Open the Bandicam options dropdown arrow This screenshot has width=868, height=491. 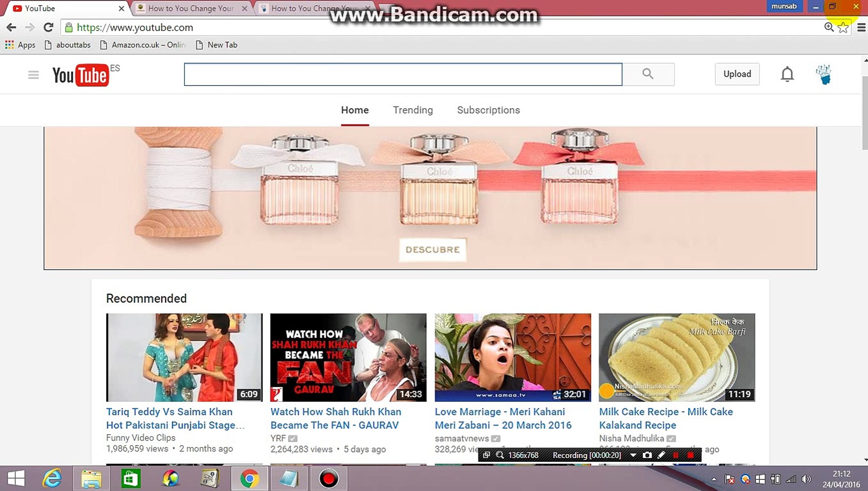pyautogui.click(x=634, y=455)
